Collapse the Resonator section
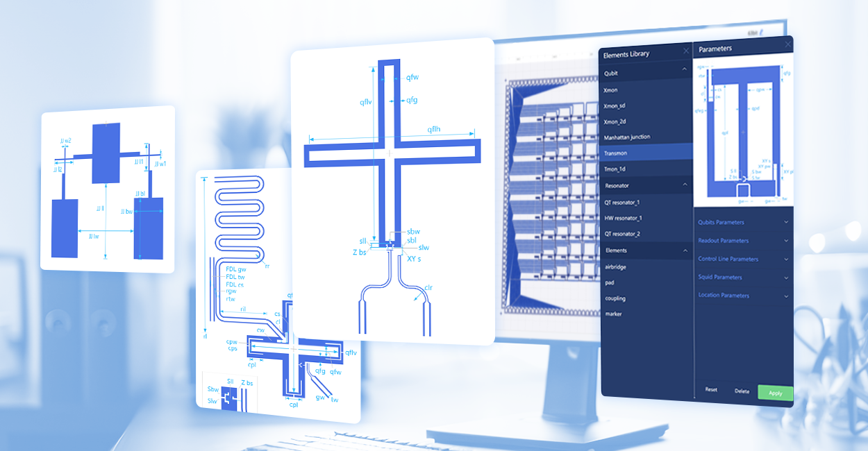868x451 pixels. click(683, 185)
